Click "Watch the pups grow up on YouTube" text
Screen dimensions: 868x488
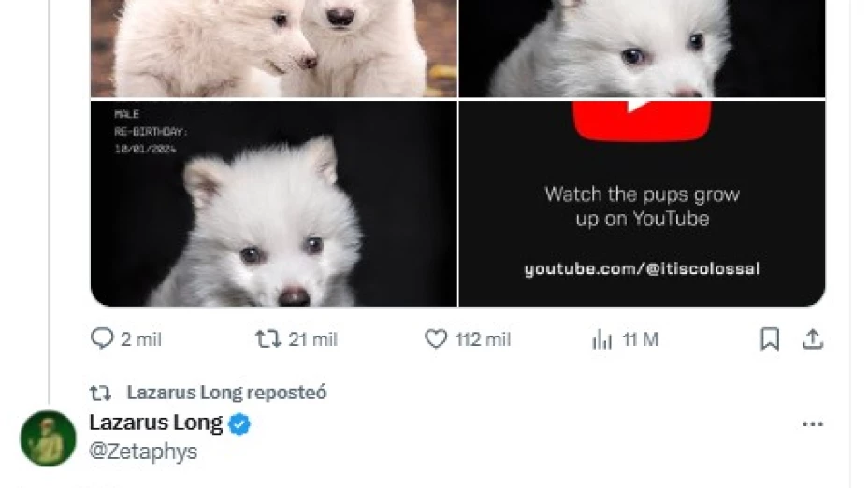pos(642,207)
